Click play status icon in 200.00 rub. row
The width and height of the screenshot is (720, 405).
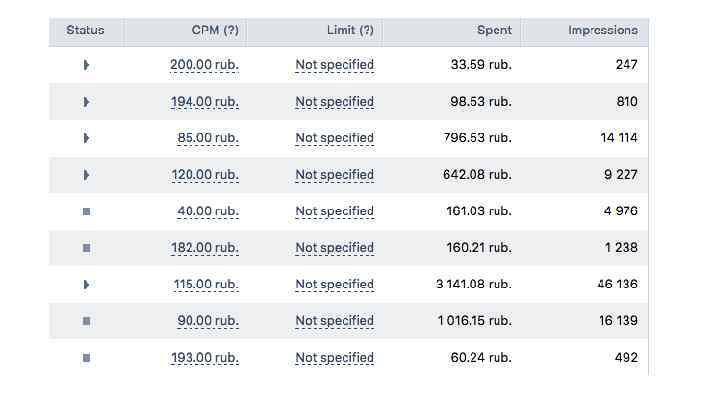pyautogui.click(x=86, y=65)
